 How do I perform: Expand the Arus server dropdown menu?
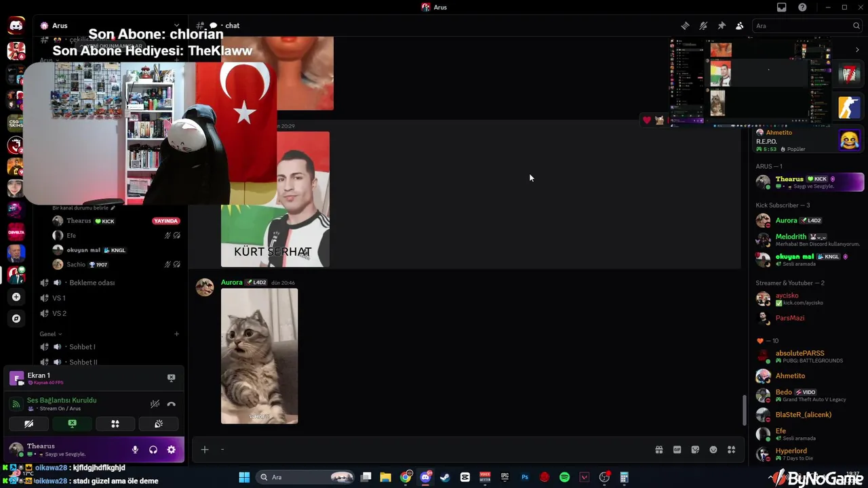pyautogui.click(x=176, y=26)
